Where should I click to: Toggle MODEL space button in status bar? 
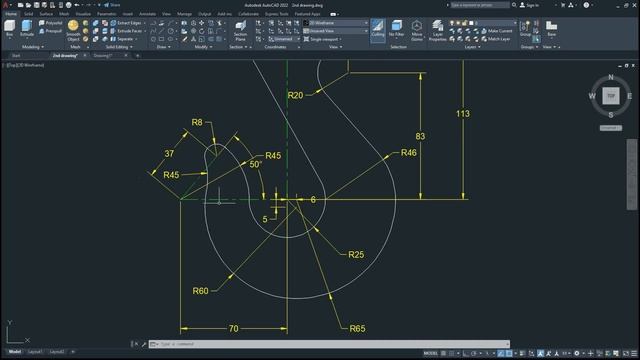(430, 353)
